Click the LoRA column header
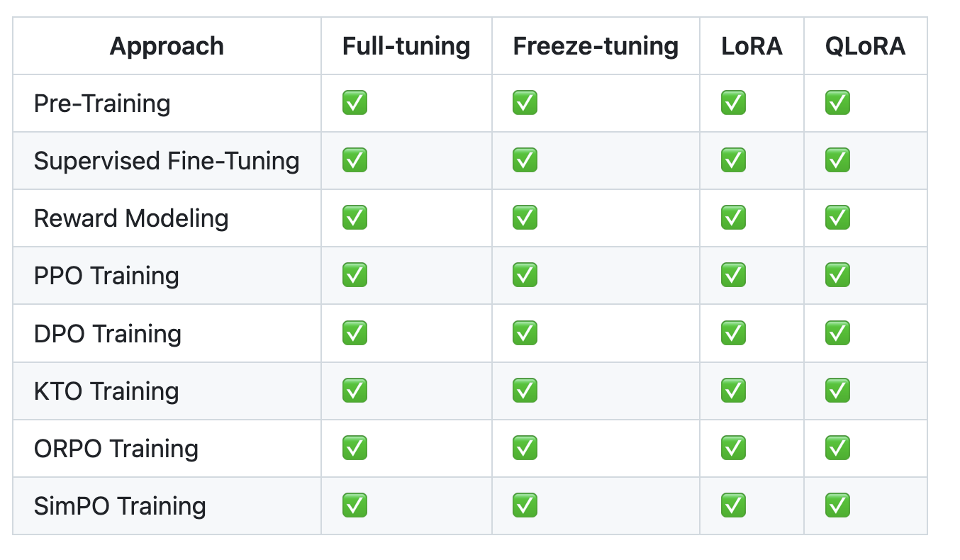Viewport: 960px width, 560px height. (x=752, y=46)
